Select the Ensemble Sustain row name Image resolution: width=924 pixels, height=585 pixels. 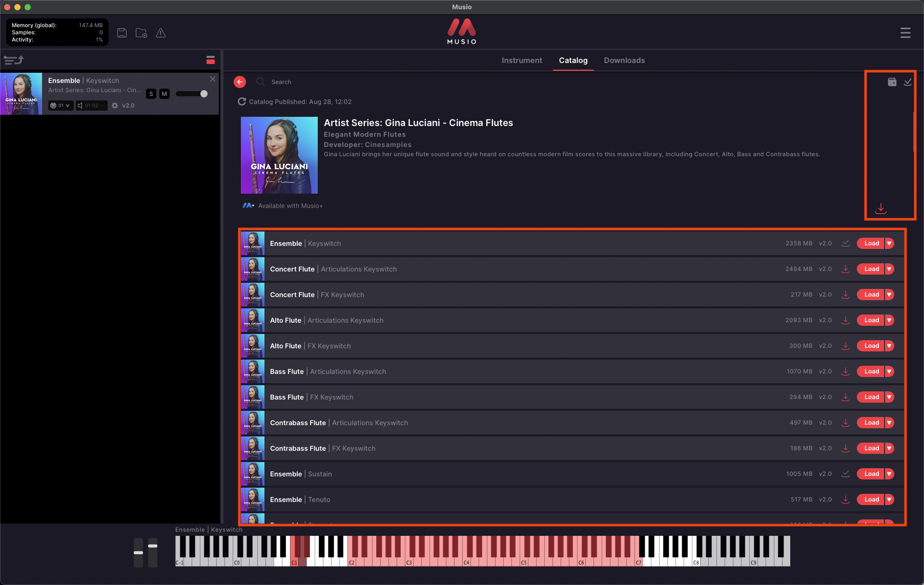[x=301, y=474]
